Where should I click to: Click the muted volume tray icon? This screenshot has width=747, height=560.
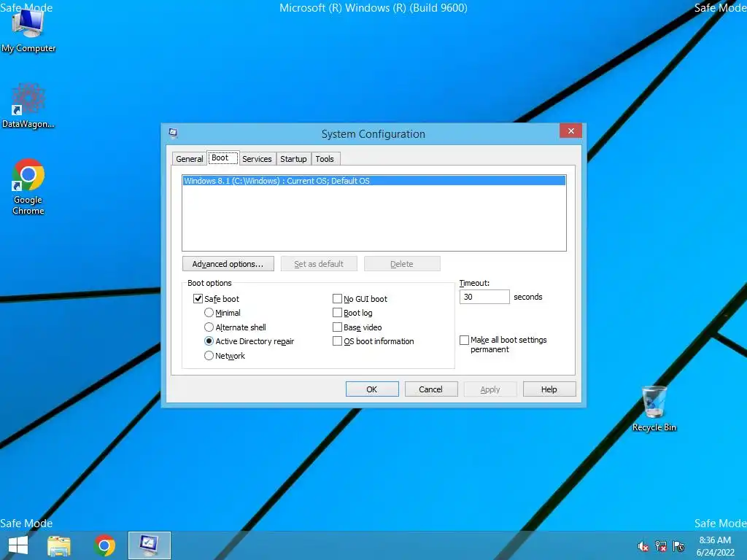(x=643, y=547)
